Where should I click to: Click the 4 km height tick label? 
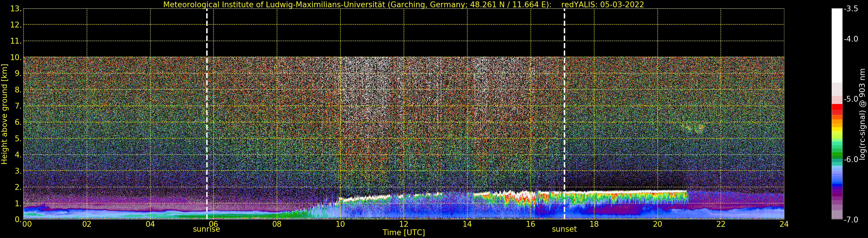(x=18, y=155)
